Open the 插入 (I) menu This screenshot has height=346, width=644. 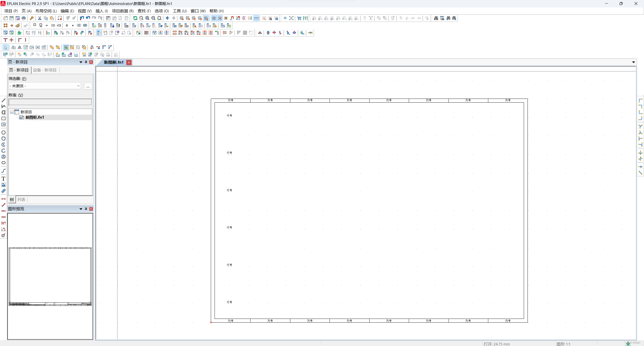(102, 11)
